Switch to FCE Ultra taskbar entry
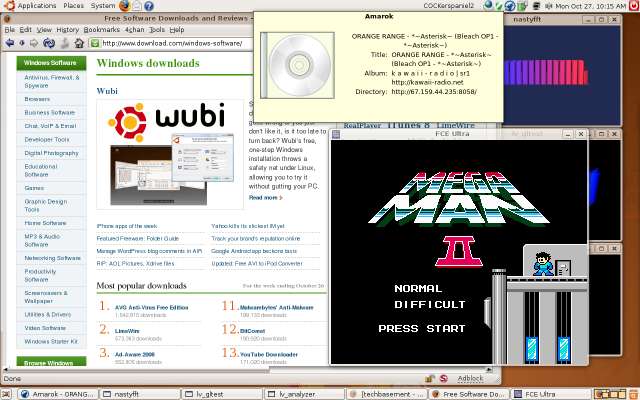Viewport: 640px width, 400px height. tap(551, 394)
